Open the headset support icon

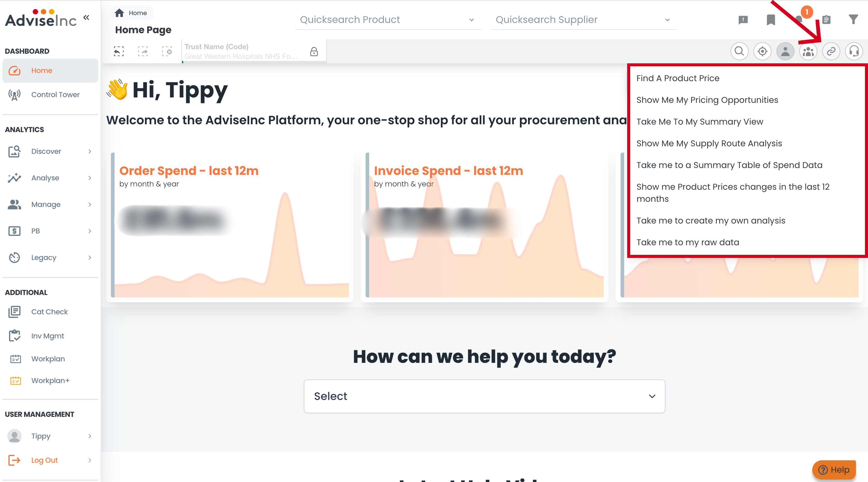pyautogui.click(x=854, y=51)
